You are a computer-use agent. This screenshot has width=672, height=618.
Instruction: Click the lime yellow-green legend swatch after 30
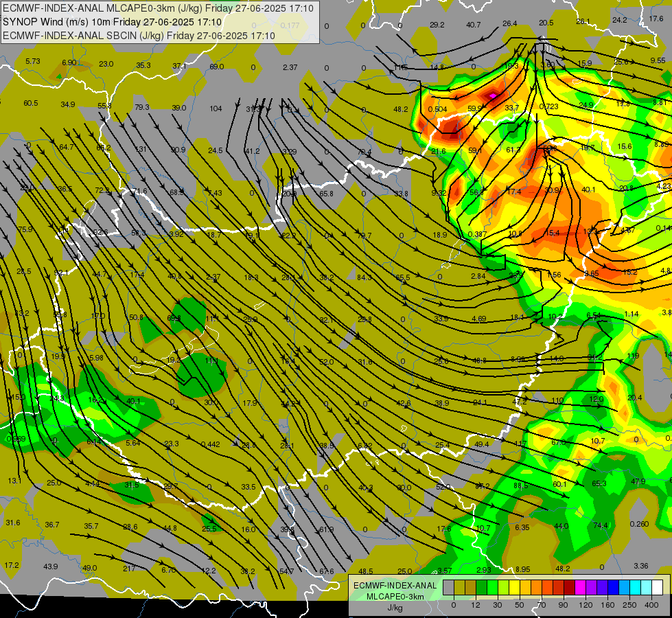(x=503, y=587)
